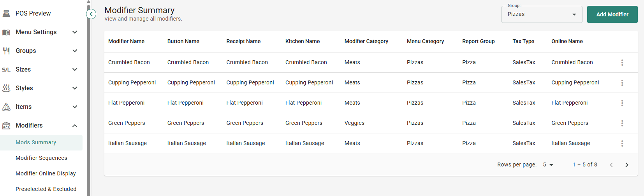Expand the Items section chevron
Image resolution: width=644 pixels, height=196 pixels.
click(x=75, y=107)
